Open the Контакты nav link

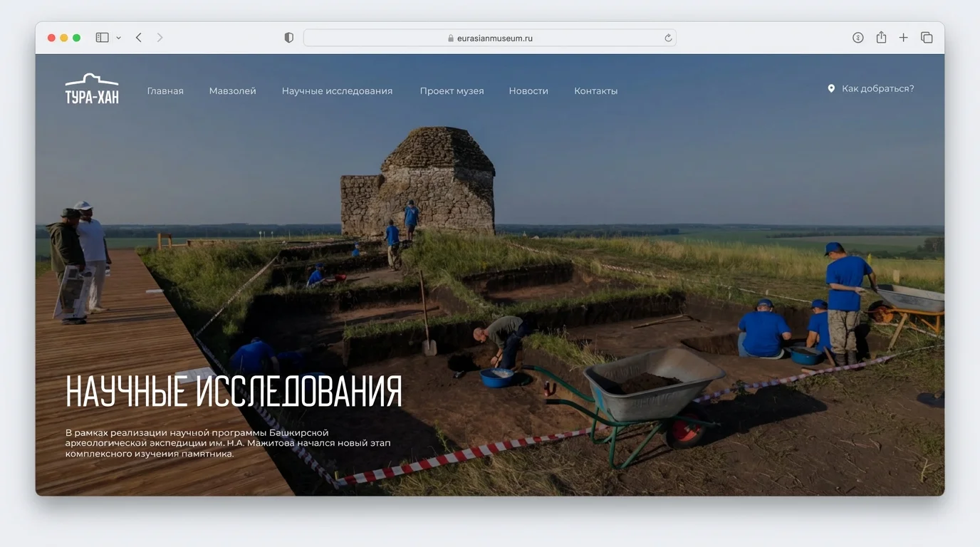[595, 91]
